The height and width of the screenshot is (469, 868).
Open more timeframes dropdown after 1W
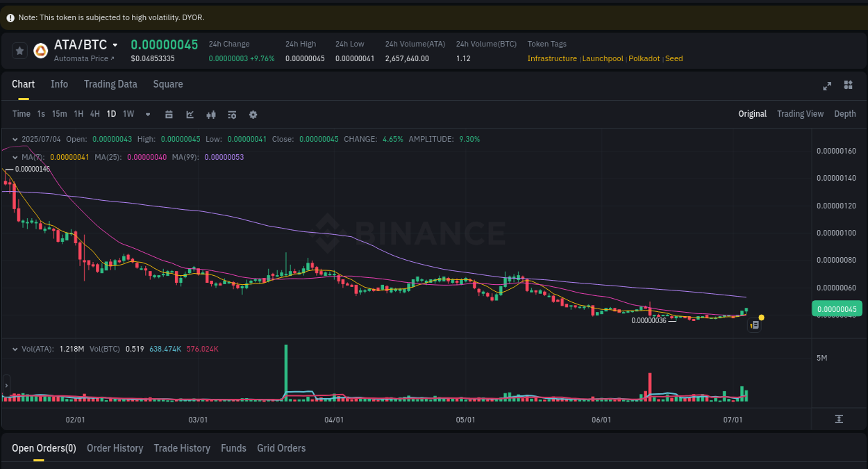click(x=147, y=114)
